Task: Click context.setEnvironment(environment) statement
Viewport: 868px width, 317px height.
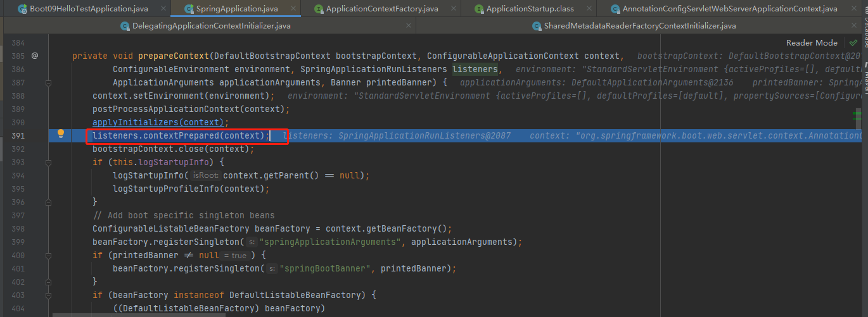Action: tap(184, 96)
